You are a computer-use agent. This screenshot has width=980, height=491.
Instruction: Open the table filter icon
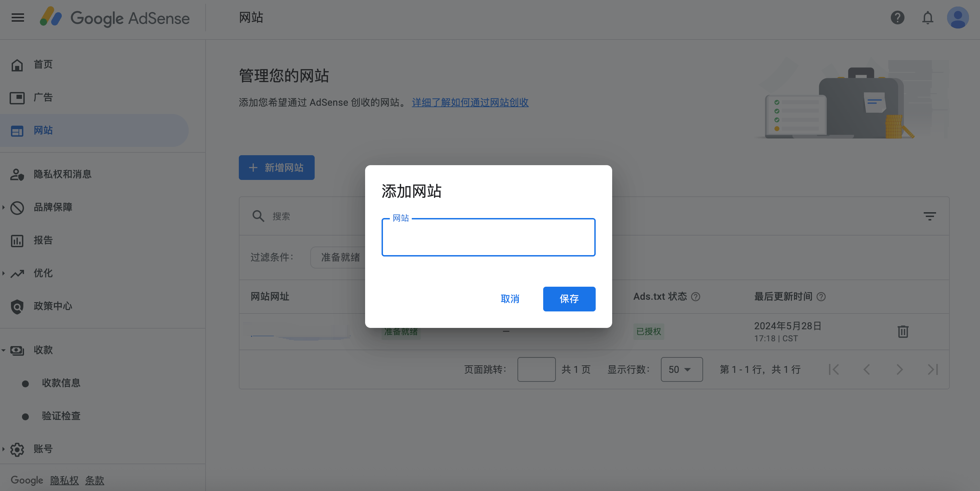point(930,216)
